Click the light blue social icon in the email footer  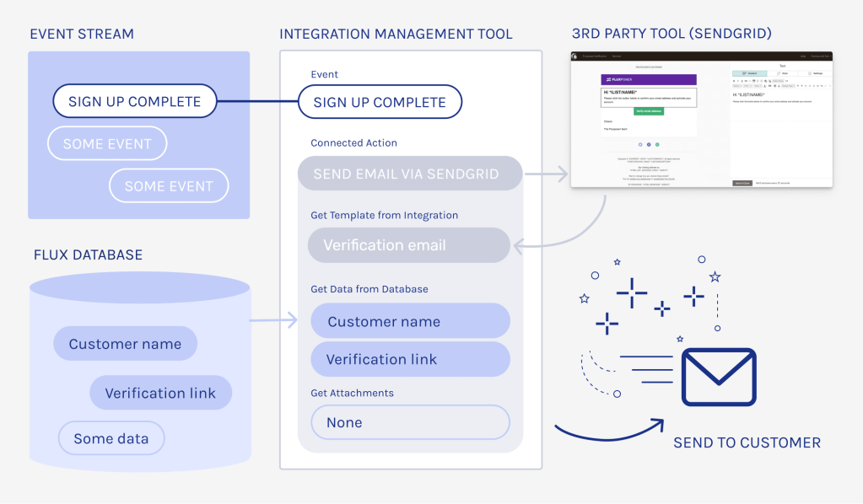point(640,144)
